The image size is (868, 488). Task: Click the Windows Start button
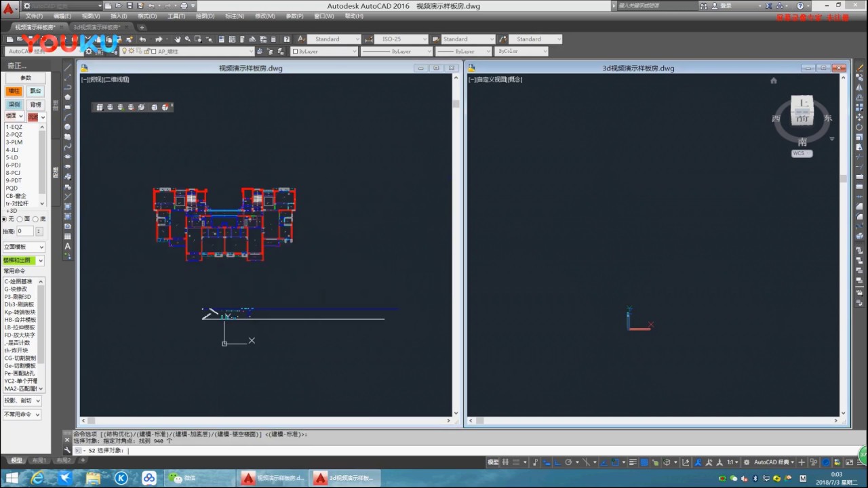pyautogui.click(x=12, y=479)
